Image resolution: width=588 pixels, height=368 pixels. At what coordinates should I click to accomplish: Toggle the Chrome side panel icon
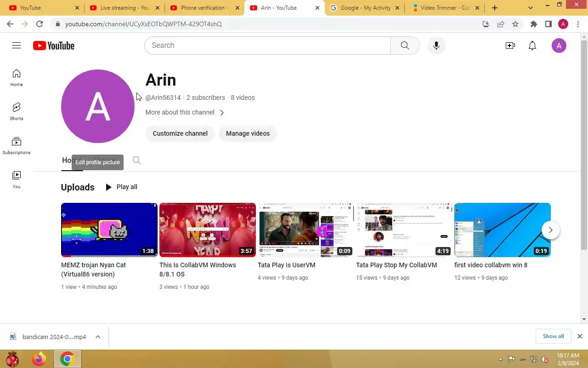(x=548, y=24)
